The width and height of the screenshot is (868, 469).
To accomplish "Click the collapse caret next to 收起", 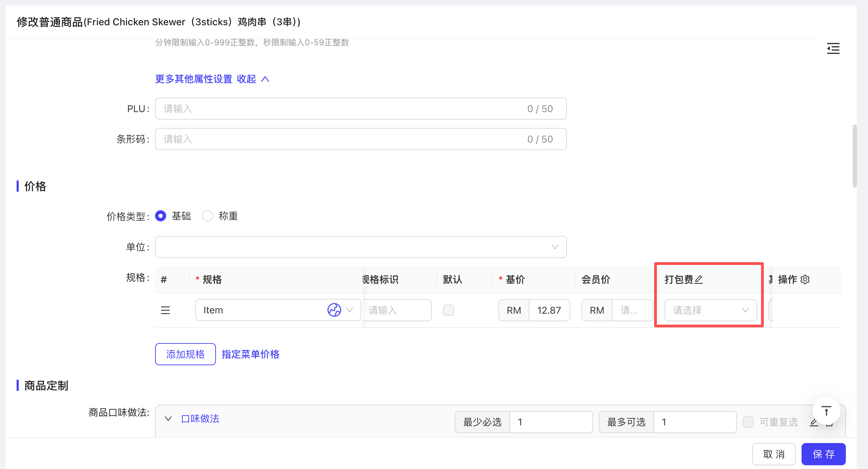I will (x=265, y=79).
